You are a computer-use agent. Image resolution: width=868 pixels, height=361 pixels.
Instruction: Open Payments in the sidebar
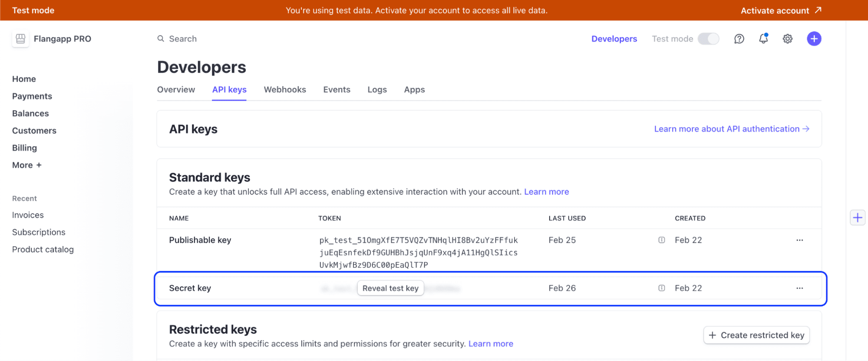point(32,96)
